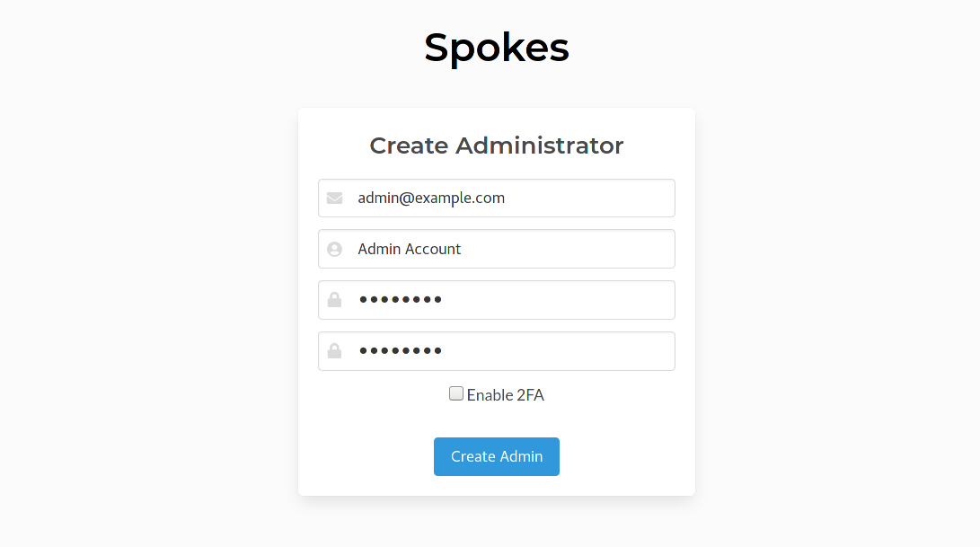
Task: Click blank card area left of Create Admin button
Action: click(x=366, y=456)
